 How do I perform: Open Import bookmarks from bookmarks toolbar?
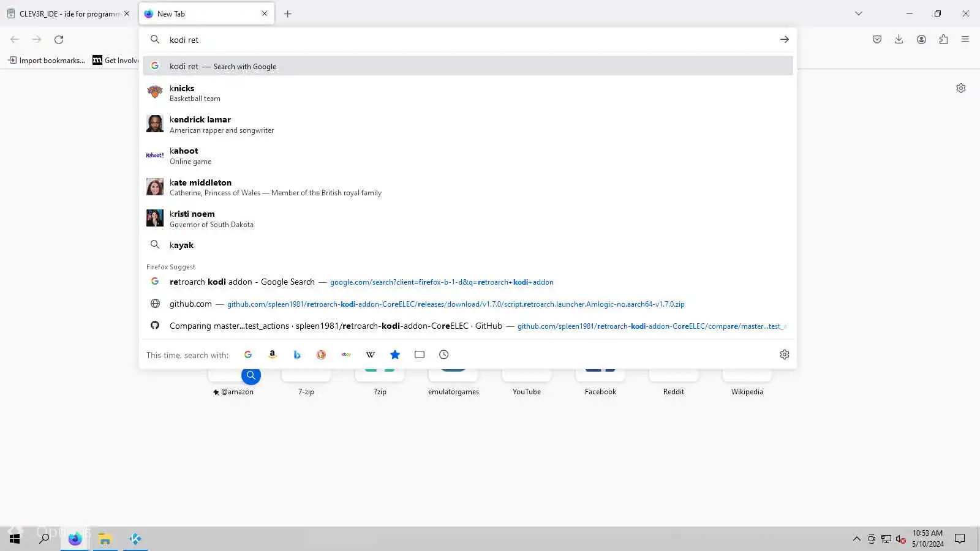47,60
